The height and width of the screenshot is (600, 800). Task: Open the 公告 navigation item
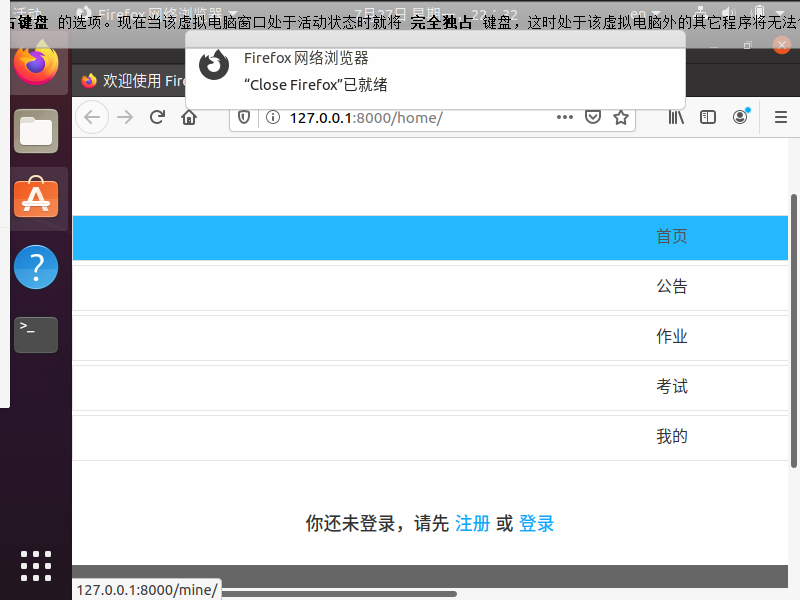point(430,287)
